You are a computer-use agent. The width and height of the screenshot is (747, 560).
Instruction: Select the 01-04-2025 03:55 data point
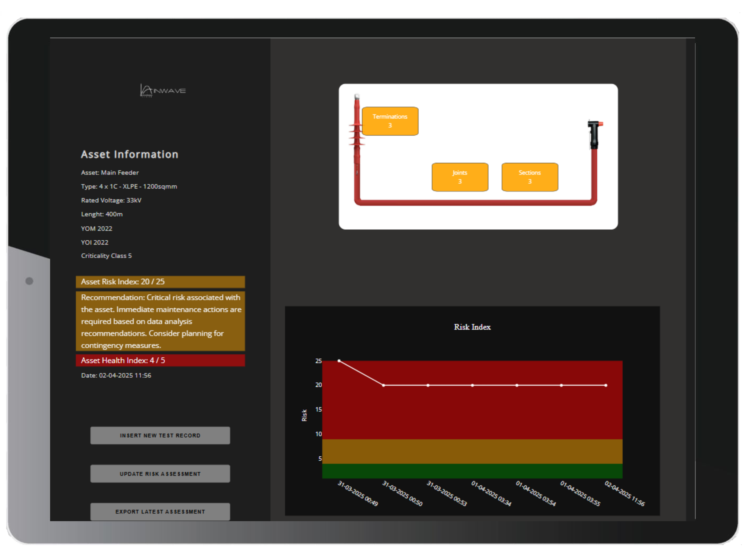pos(561,385)
